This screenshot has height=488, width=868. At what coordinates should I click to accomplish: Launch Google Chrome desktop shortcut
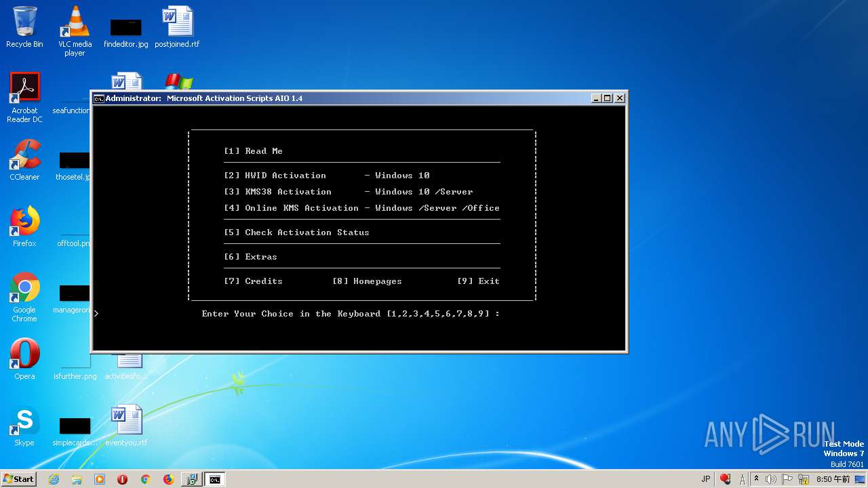24,297
